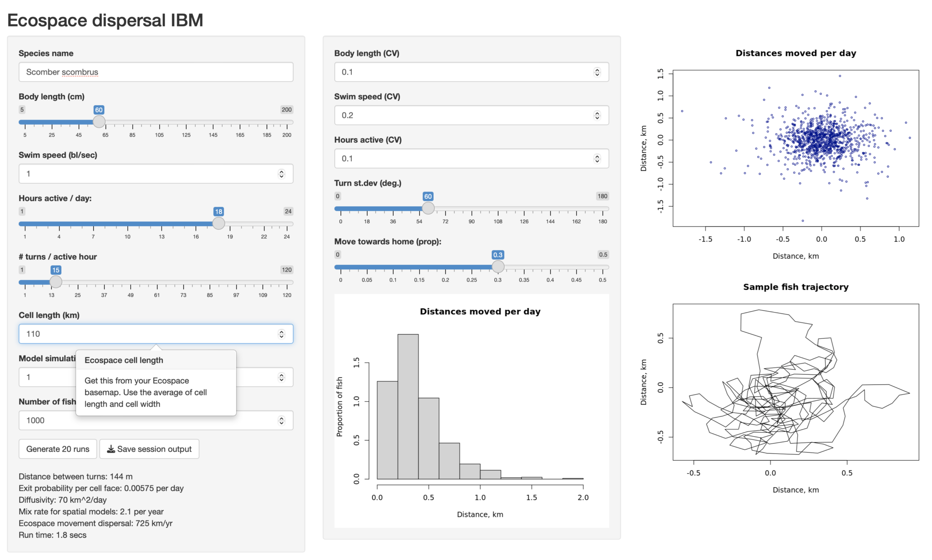Increment the Swim speed value stepper
Viewport: 932px width, 560px height.
click(281, 171)
